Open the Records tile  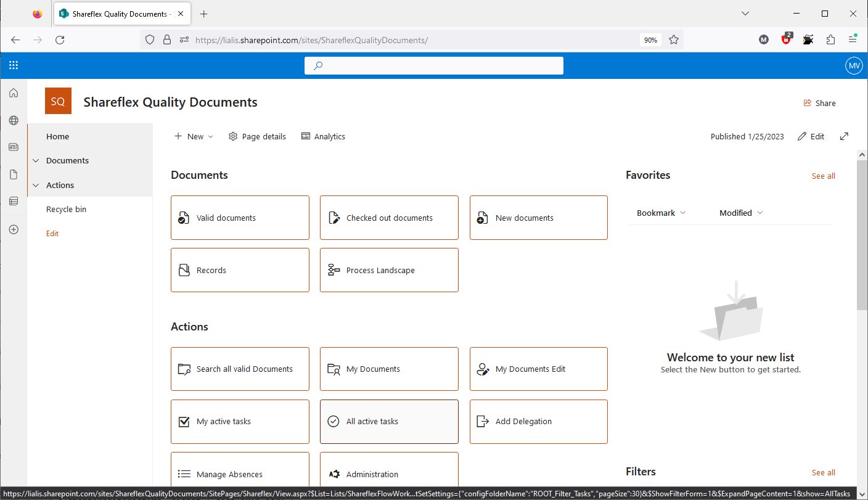pyautogui.click(x=240, y=270)
